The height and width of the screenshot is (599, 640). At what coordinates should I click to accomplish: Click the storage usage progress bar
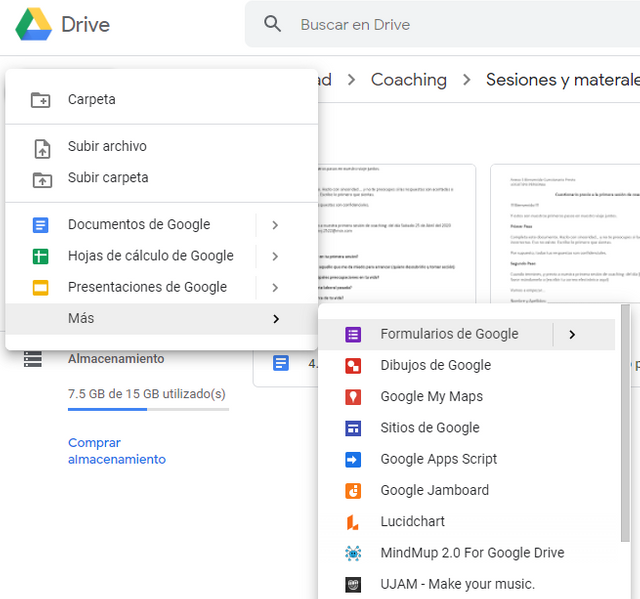coord(148,409)
